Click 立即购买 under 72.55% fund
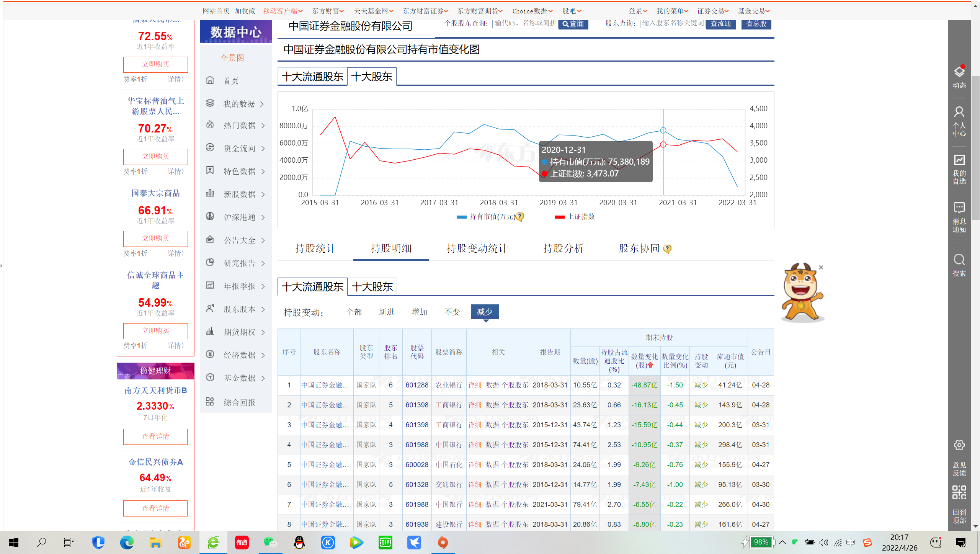The image size is (980, 554). 155,64
